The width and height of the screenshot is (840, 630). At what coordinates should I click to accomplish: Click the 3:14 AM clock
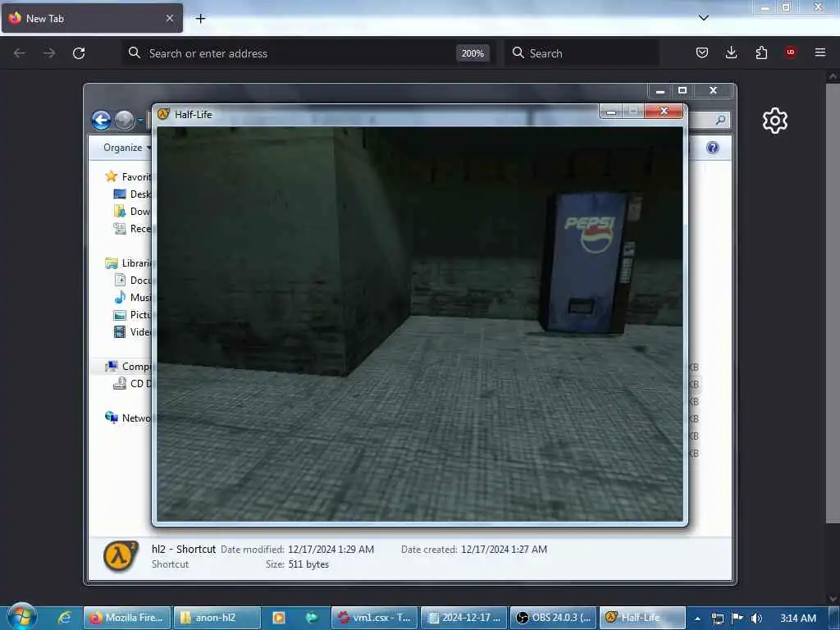click(x=798, y=619)
